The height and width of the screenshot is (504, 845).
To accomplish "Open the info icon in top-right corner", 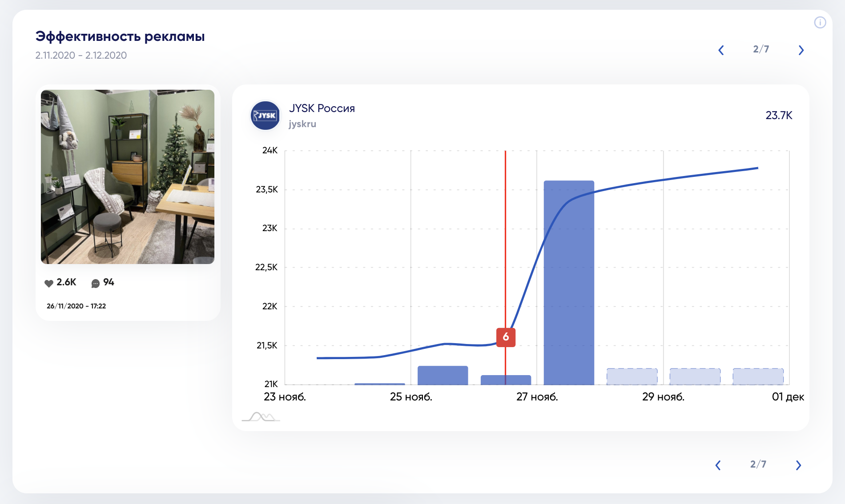I will point(820,22).
